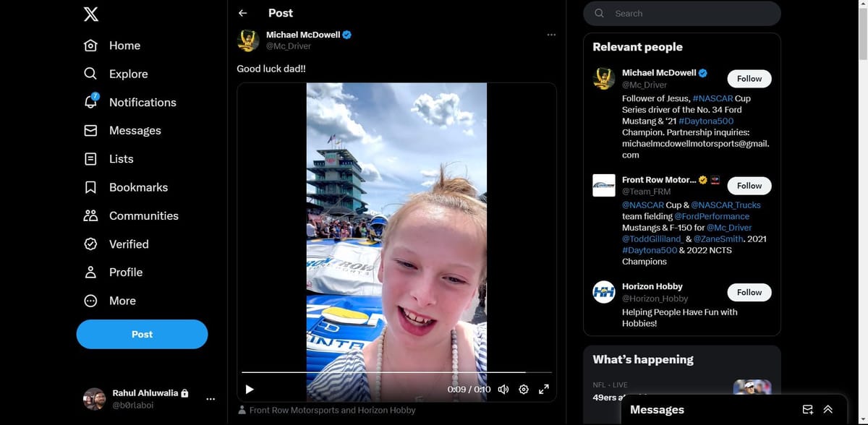
Task: Click the X logo at top left
Action: click(90, 13)
